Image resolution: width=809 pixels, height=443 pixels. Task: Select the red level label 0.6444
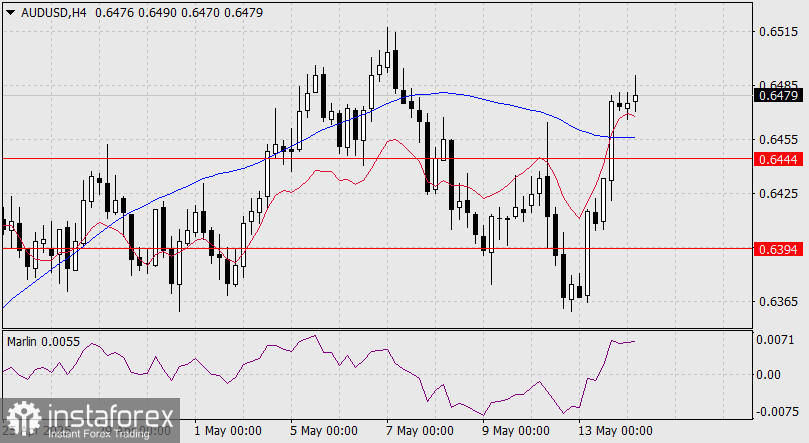pyautogui.click(x=779, y=159)
